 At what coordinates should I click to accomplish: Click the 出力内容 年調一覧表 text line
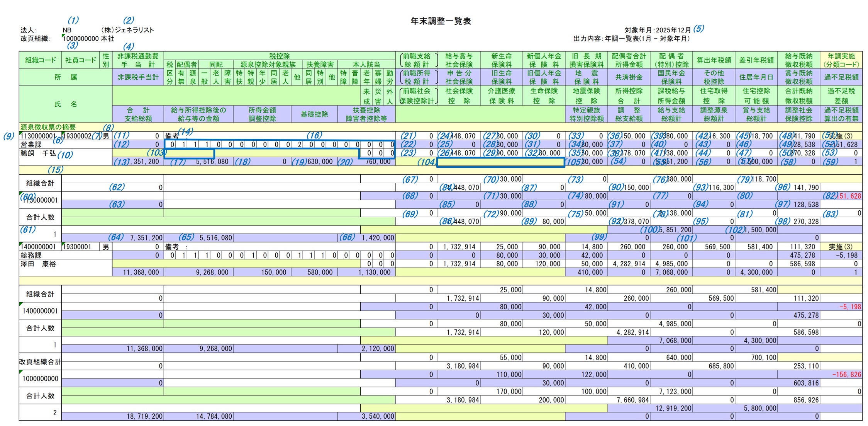pyautogui.click(x=631, y=39)
